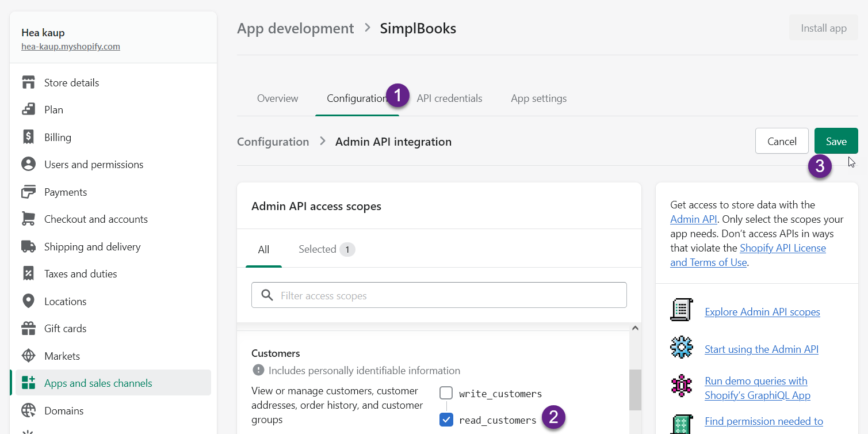
Task: Enable the write_customers checkbox
Action: tap(446, 393)
